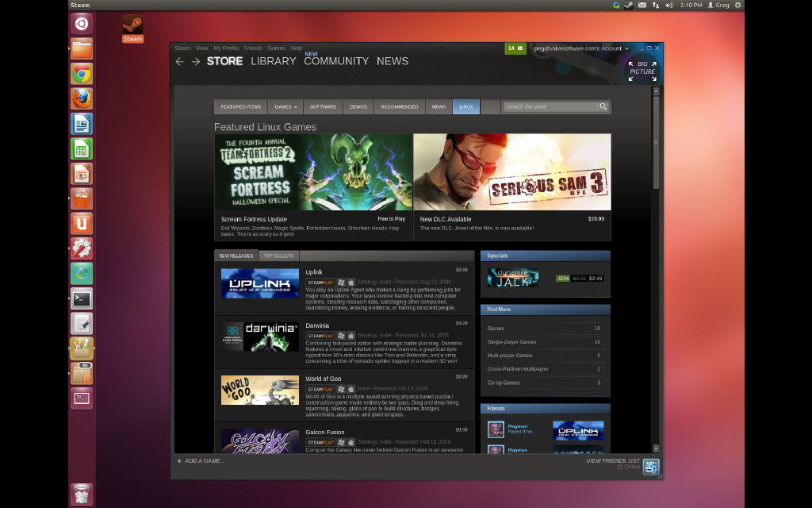Click the store page scrollbar up arrow
812x508 pixels.
[x=656, y=91]
